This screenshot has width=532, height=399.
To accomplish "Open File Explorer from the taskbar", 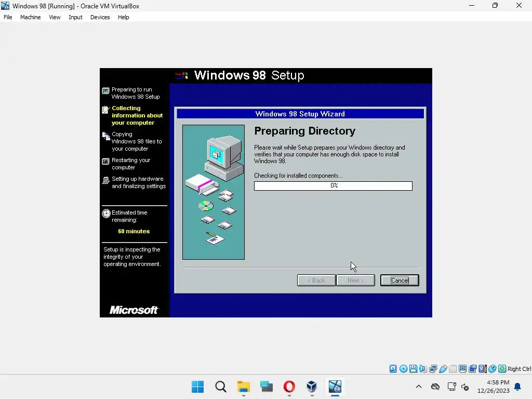I will point(243,387).
